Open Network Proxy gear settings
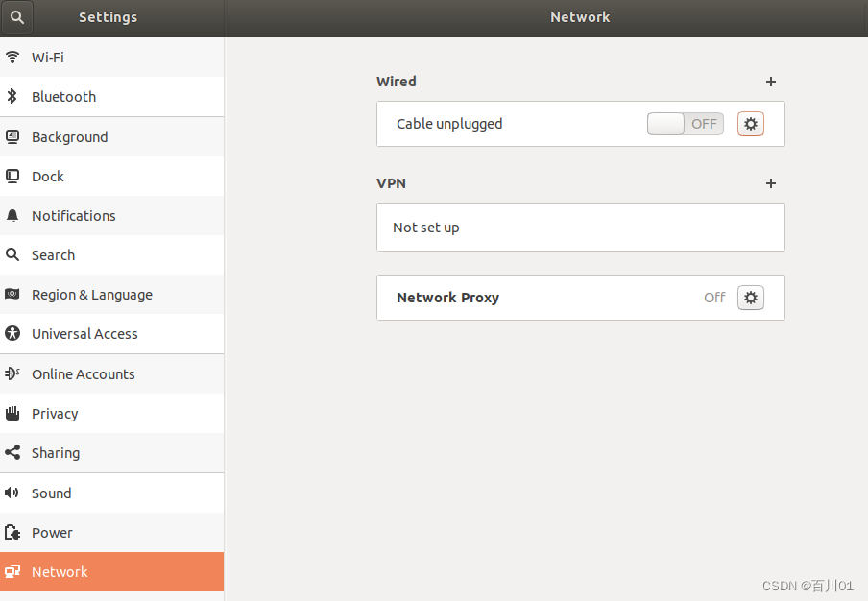This screenshot has height=601, width=868. (751, 298)
